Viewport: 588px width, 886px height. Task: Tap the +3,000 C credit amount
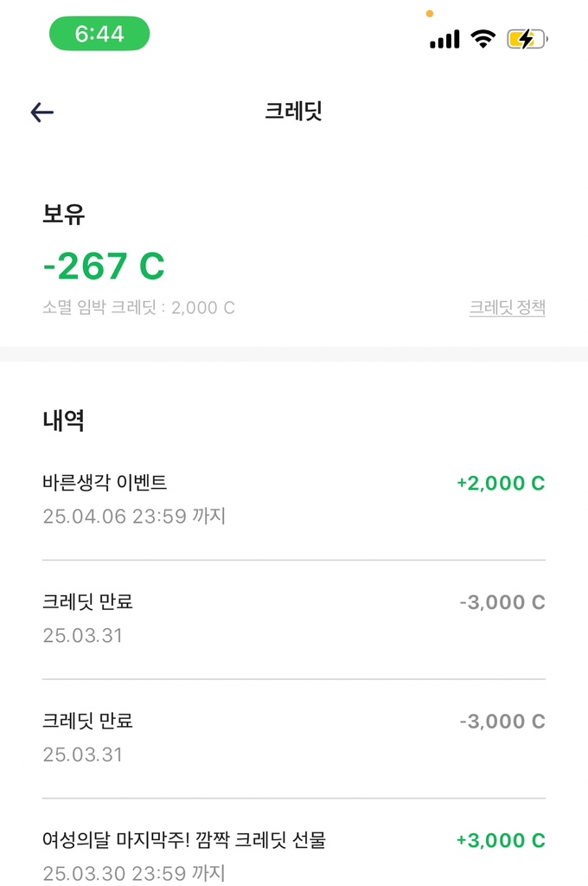[501, 840]
